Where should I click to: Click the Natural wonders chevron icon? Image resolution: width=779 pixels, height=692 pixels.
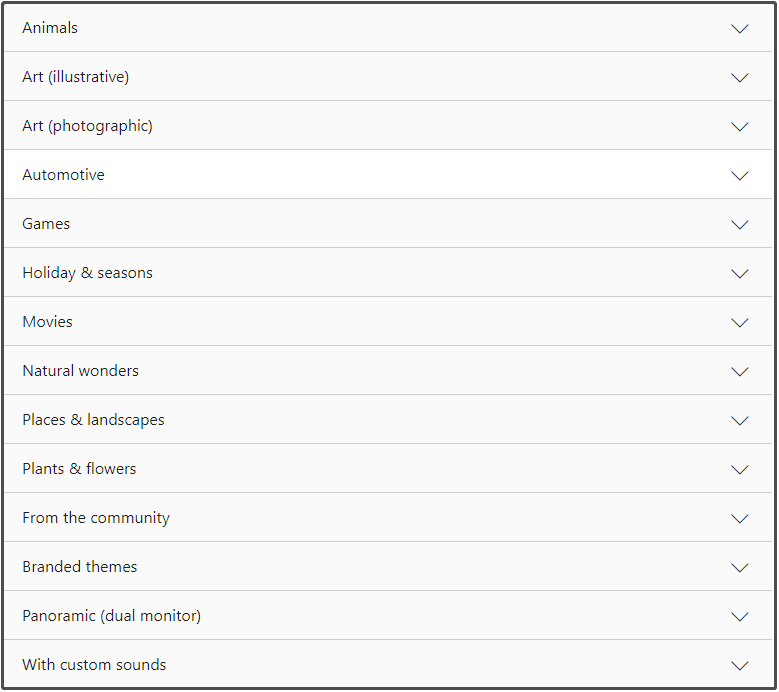coord(739,372)
